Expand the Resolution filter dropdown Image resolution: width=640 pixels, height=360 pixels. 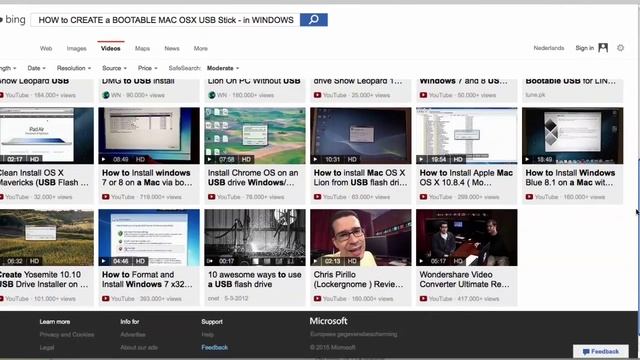(x=74, y=68)
